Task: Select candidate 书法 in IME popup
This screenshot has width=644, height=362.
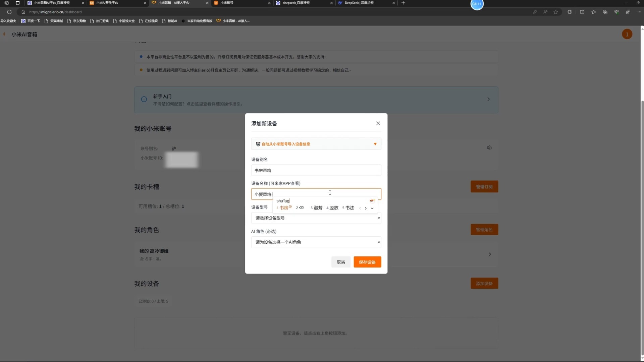Action: point(349,208)
